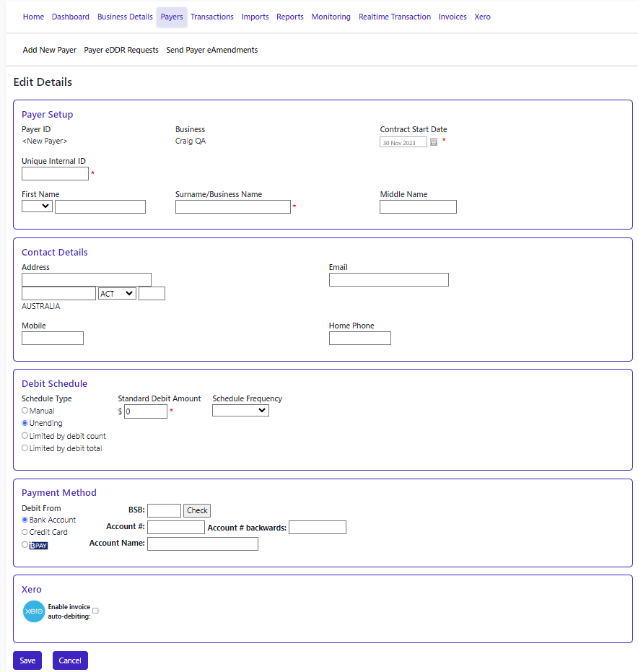The height and width of the screenshot is (672, 638).
Task: Select the Manual schedule type
Action: coord(25,411)
